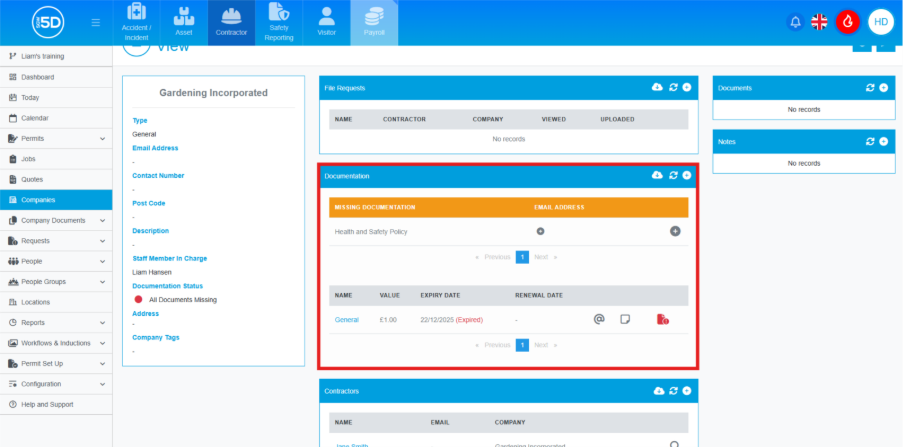This screenshot has width=903, height=447.
Task: Open the General document link
Action: [346, 320]
